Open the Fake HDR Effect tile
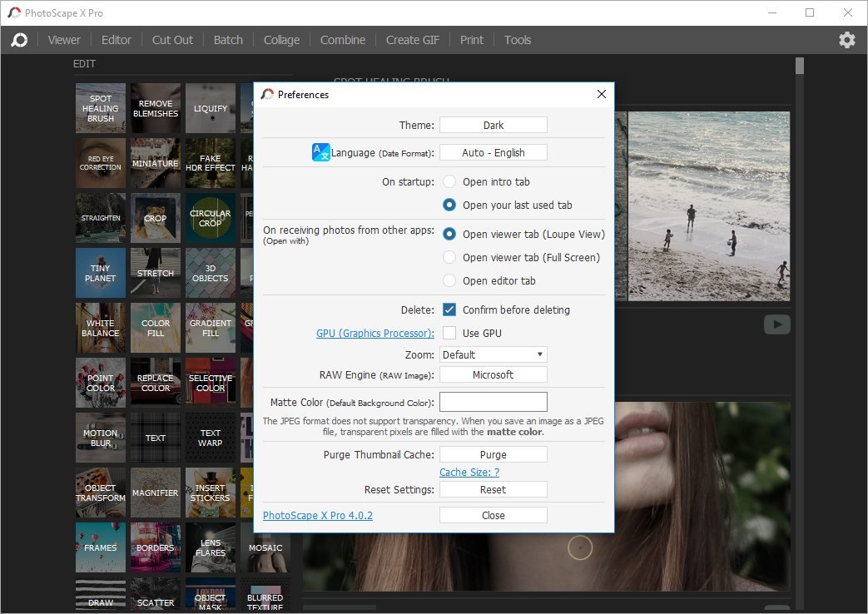868x614 pixels. pos(211,163)
